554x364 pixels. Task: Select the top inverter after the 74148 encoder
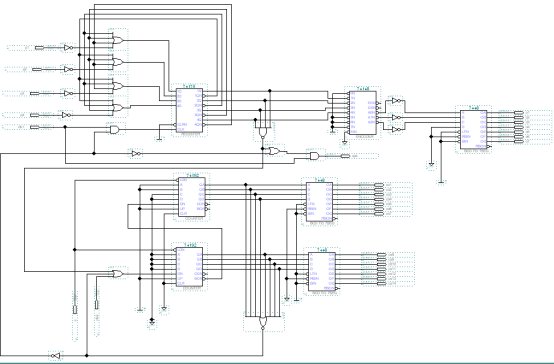tap(397, 101)
